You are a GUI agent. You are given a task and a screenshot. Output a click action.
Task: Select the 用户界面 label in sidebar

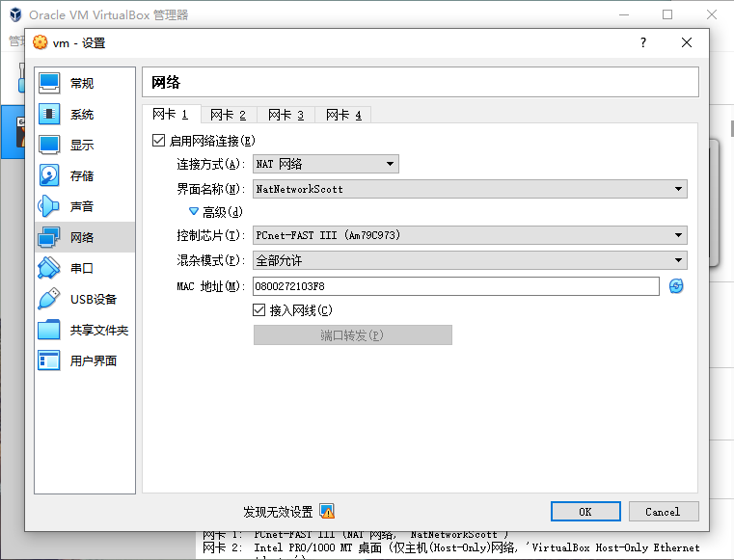click(94, 360)
